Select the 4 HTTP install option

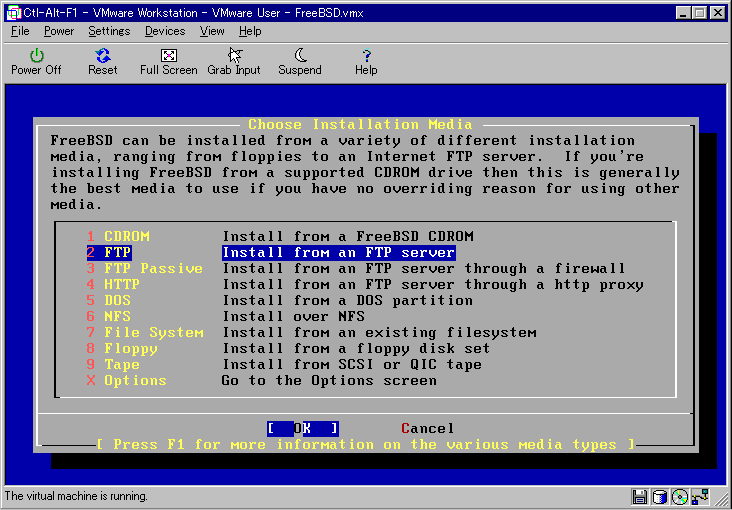pyautogui.click(x=113, y=284)
